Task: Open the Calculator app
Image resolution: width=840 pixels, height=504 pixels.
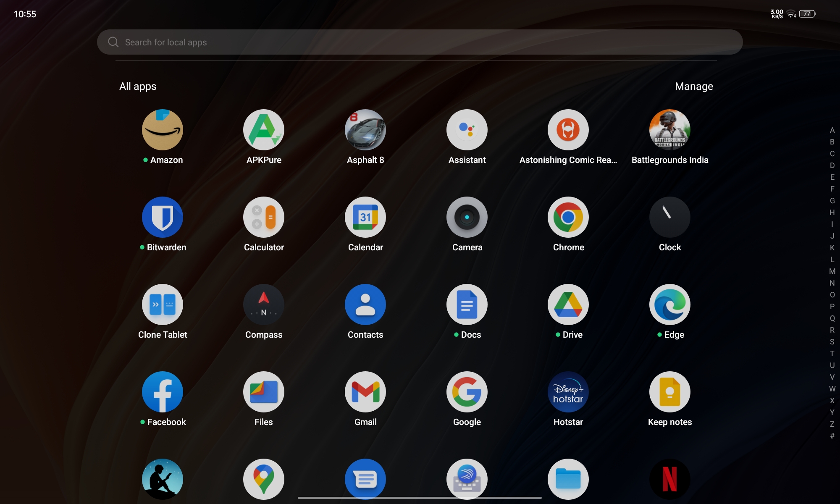Action: [x=264, y=217]
